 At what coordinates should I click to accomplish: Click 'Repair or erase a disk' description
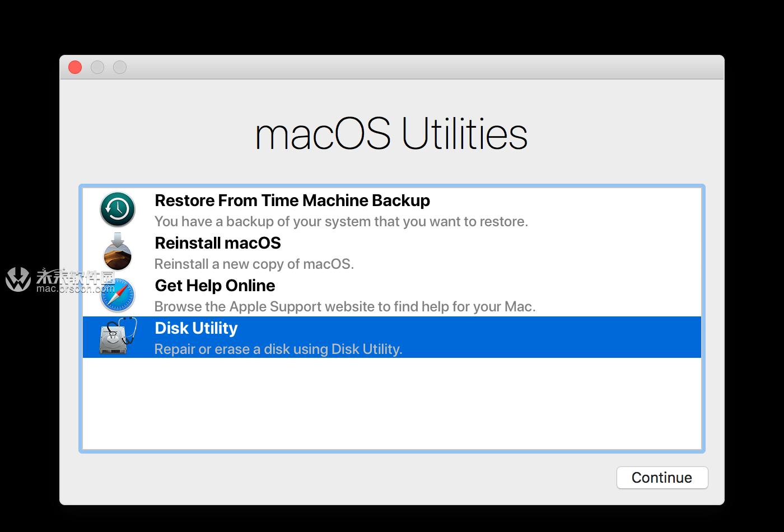point(278,349)
